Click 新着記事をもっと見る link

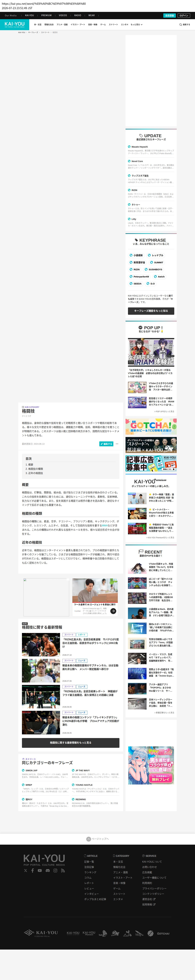tap(164, 713)
